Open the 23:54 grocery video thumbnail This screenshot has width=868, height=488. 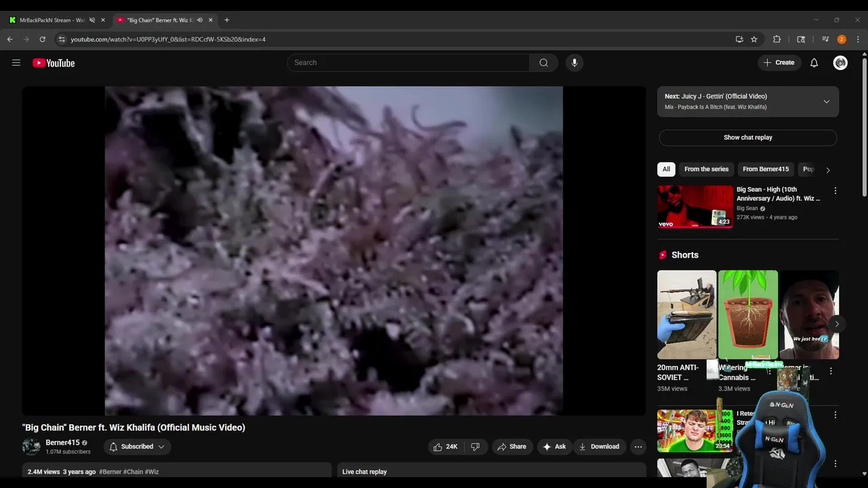tap(695, 430)
